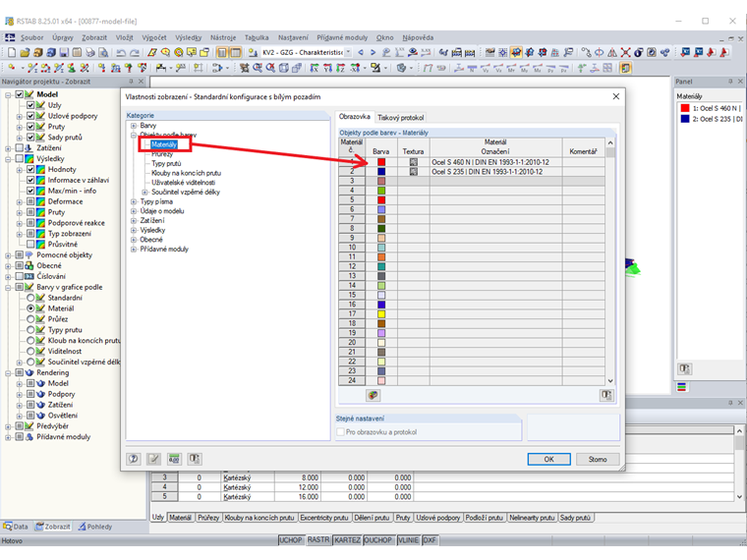Image resolution: width=747 pixels, height=560 pixels.
Task: Click the colour palette icon below the materials table
Action: point(373,395)
